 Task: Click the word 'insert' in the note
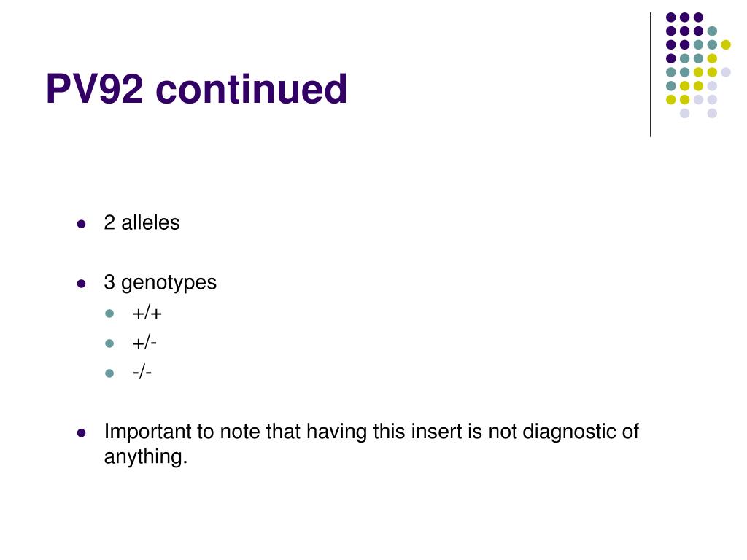[437, 432]
